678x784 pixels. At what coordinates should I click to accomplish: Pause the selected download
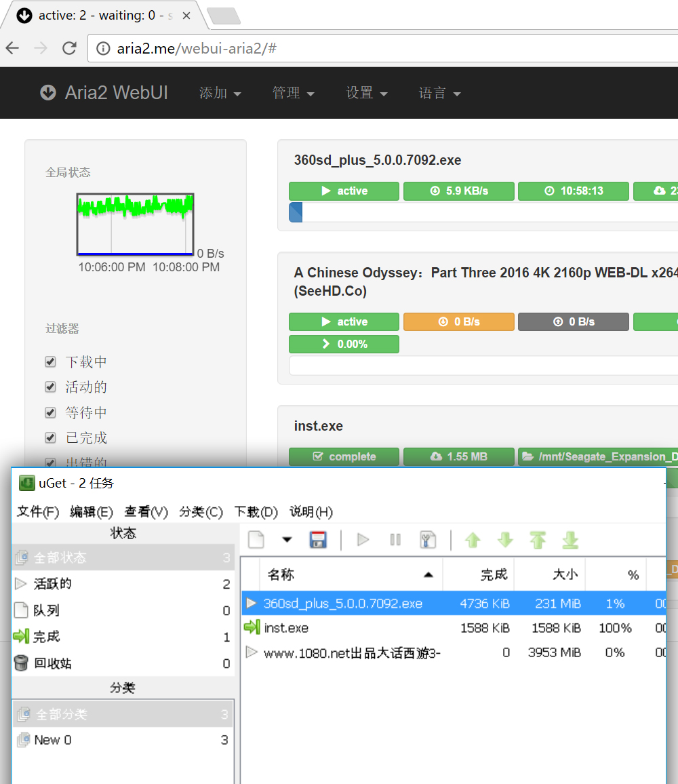(x=395, y=539)
